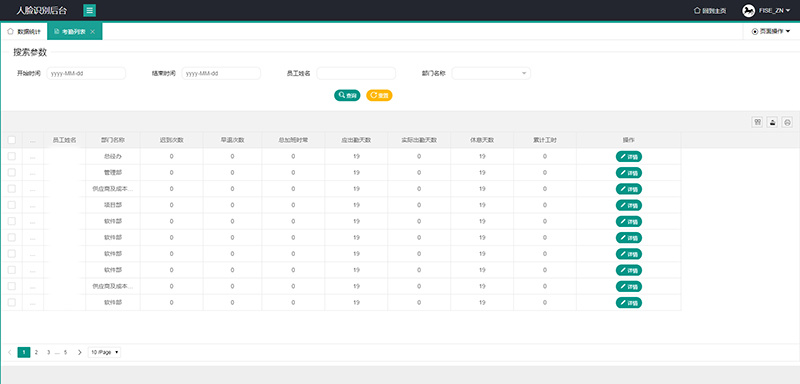This screenshot has width=800, height=384.
Task: Focus the 开始时间 date field
Action: [x=86, y=73]
